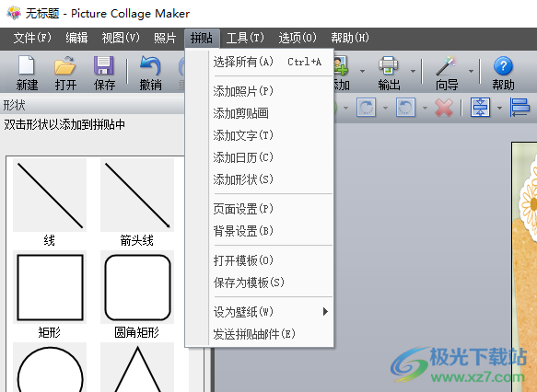Screen dimensions: 537x392
Task: Click the rotate clockwise icon
Action: point(366,108)
